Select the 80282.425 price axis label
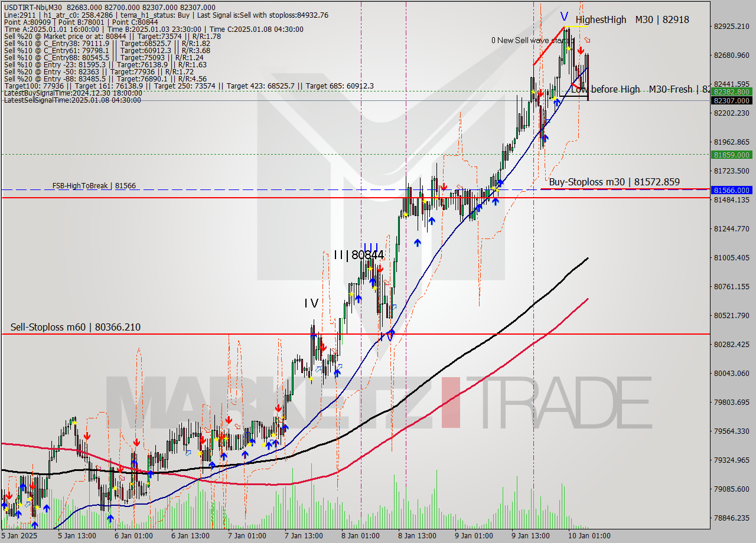 click(x=732, y=345)
